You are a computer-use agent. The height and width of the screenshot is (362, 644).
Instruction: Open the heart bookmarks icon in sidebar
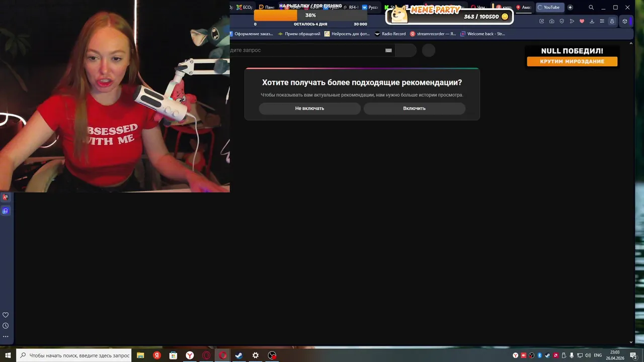6,315
